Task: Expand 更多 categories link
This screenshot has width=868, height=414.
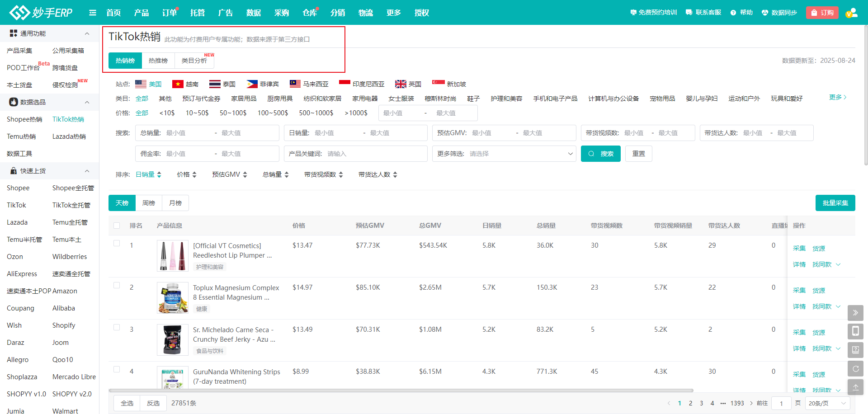Action: (838, 97)
